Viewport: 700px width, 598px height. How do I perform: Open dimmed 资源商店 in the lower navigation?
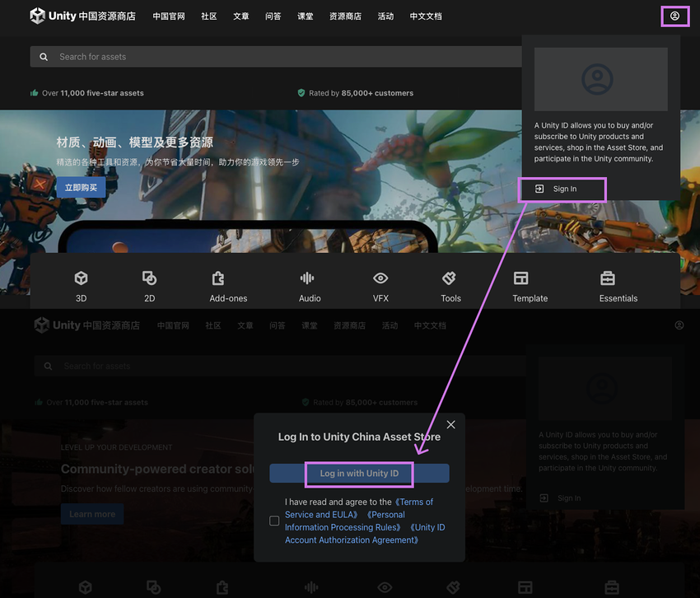[x=349, y=325]
